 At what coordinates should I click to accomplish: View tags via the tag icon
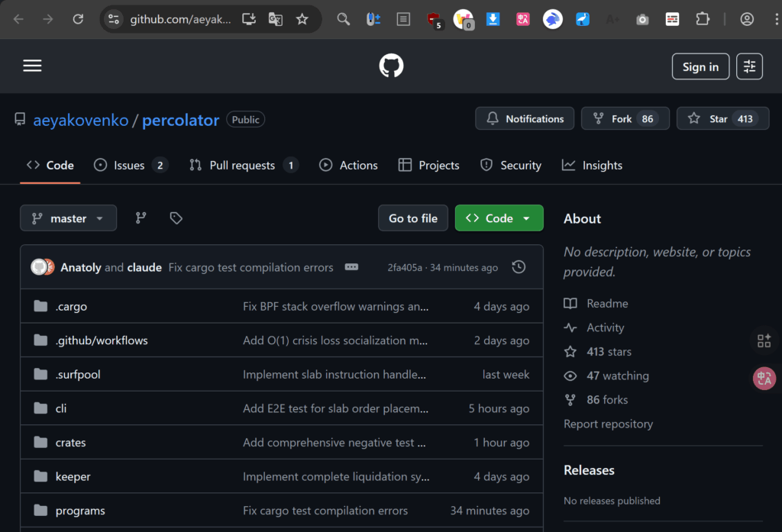pos(176,218)
